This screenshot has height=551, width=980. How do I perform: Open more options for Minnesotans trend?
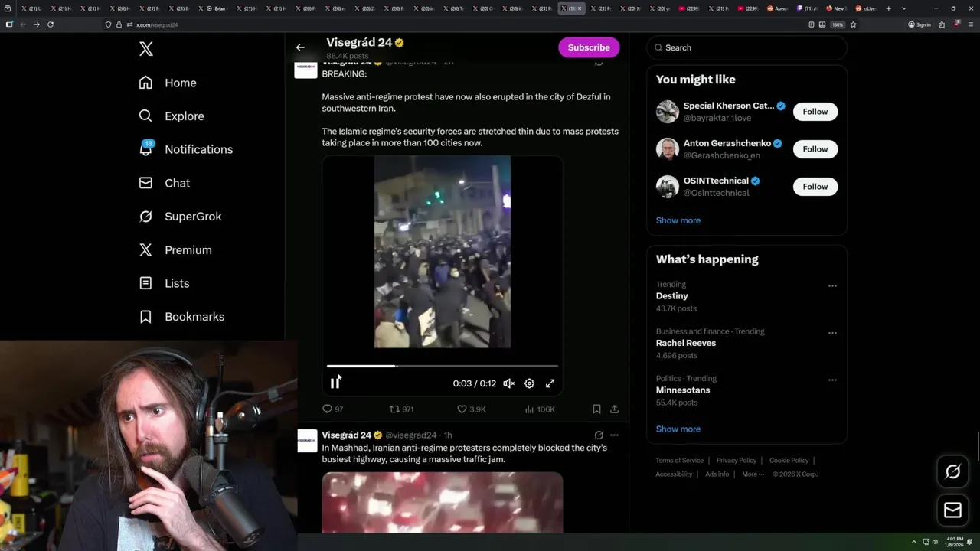click(x=832, y=380)
